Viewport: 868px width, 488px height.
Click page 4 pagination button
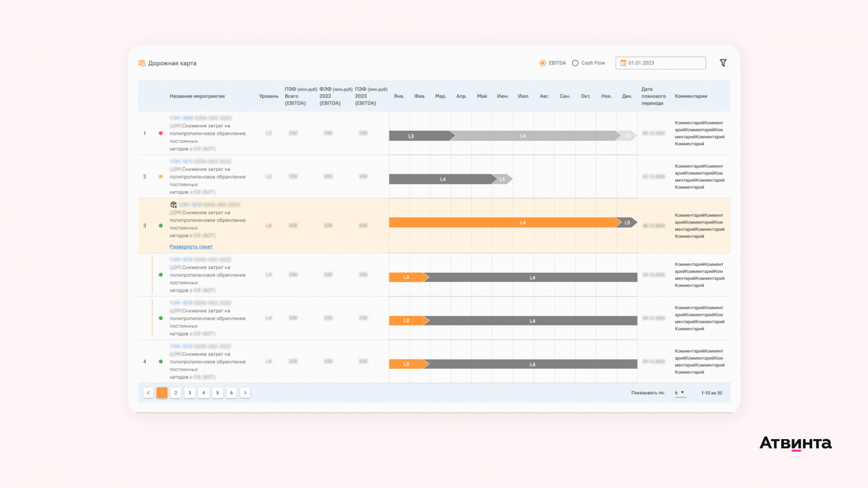(203, 393)
